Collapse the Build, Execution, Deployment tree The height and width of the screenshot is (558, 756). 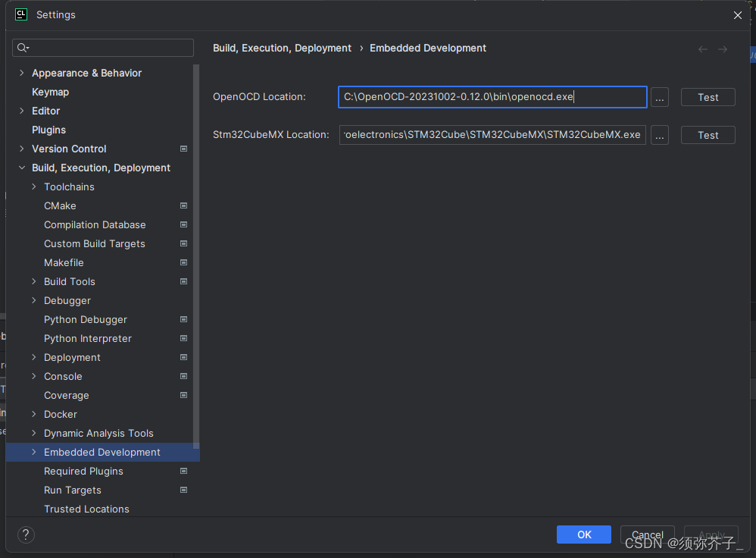(x=21, y=168)
